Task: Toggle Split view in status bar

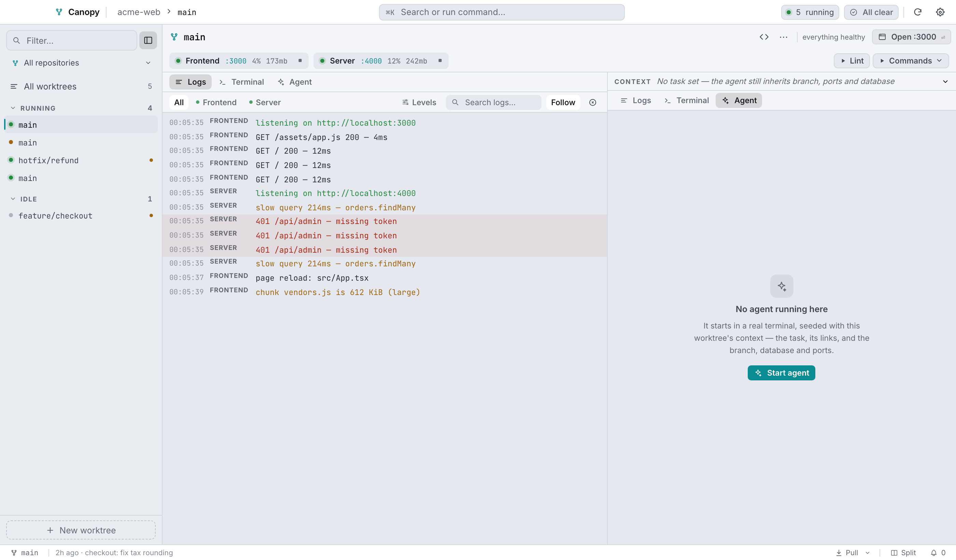Action: point(903,553)
